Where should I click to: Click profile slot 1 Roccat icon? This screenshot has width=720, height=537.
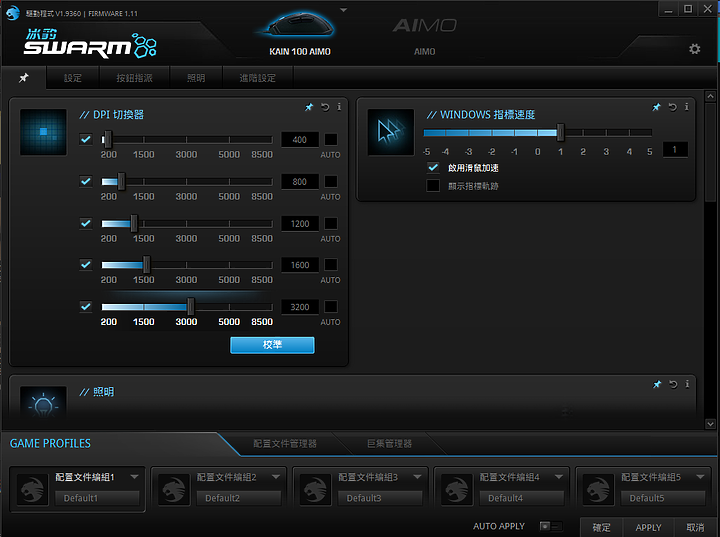point(32,490)
